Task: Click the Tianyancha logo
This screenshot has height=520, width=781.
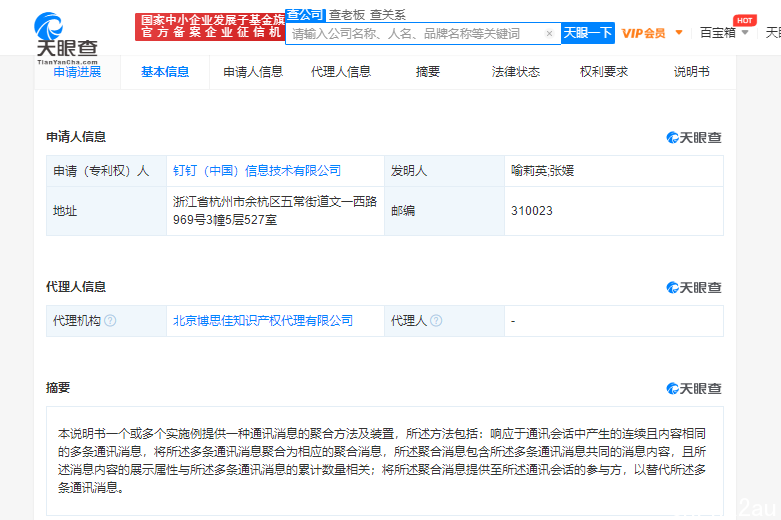Action: pyautogui.click(x=66, y=37)
